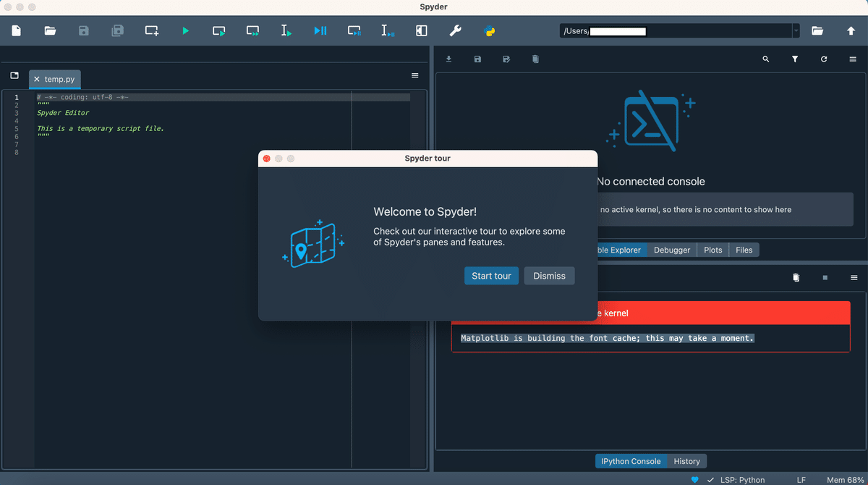This screenshot has width=868, height=485.
Task: Browse working directory folder icon
Action: point(817,30)
